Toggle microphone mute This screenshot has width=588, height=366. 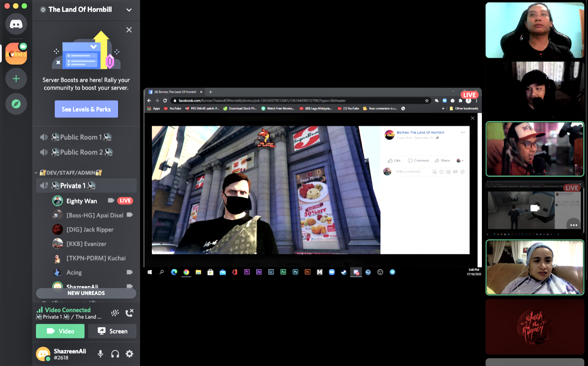(x=100, y=354)
